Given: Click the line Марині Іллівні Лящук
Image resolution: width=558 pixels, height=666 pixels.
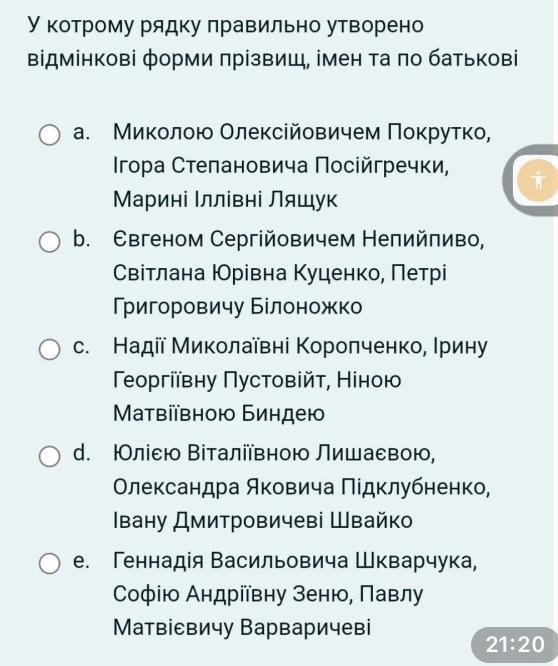Looking at the screenshot, I should 225,199.
